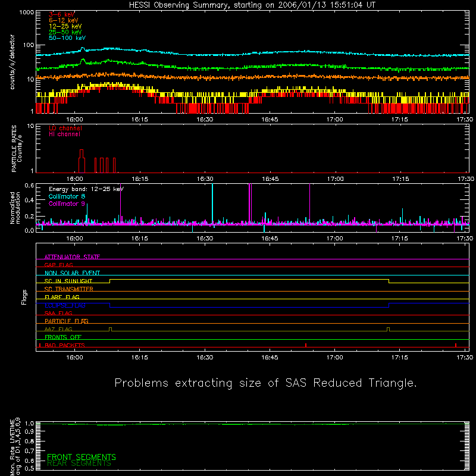Click 17:00 label under the modulation plot
476x476 pixels.
[335, 239]
